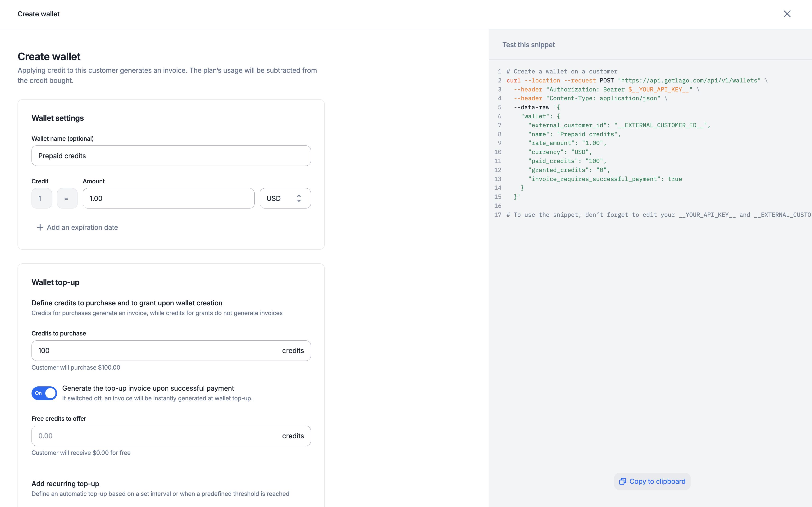Click the up-down chevrons on the currency selector
The height and width of the screenshot is (507, 812).
tap(298, 198)
